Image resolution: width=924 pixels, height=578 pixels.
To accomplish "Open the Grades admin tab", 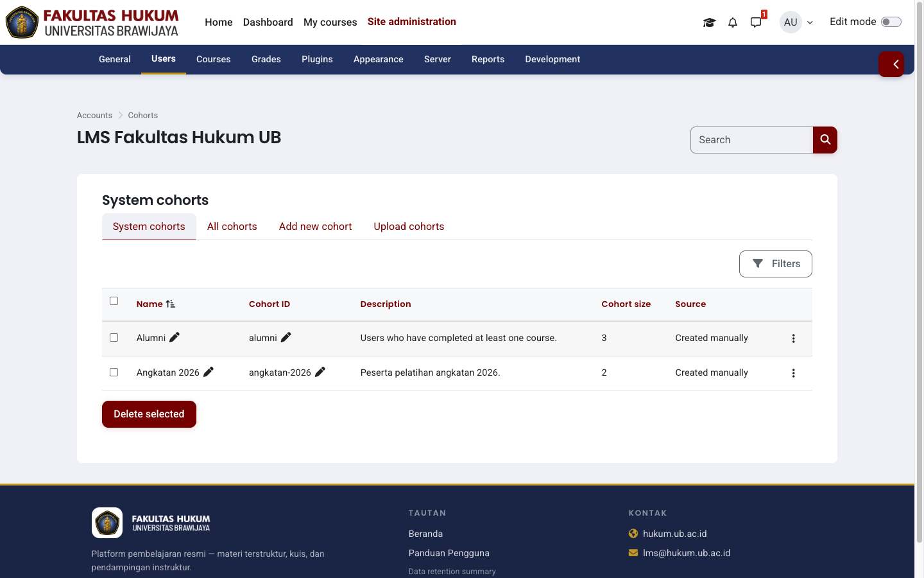I will coord(266,59).
